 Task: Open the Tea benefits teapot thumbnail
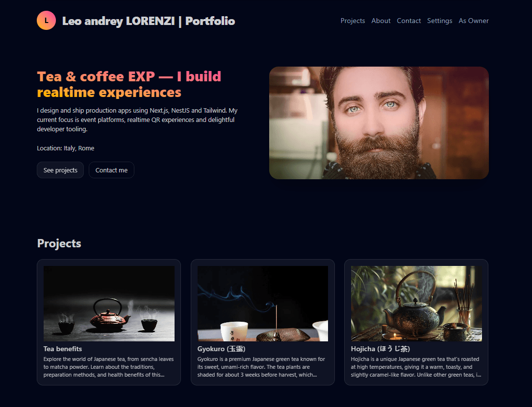(109, 303)
